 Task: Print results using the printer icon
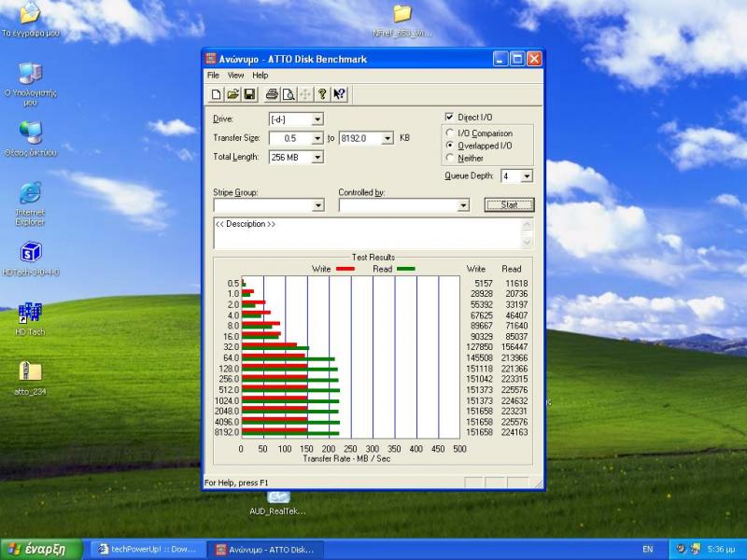coord(272,94)
